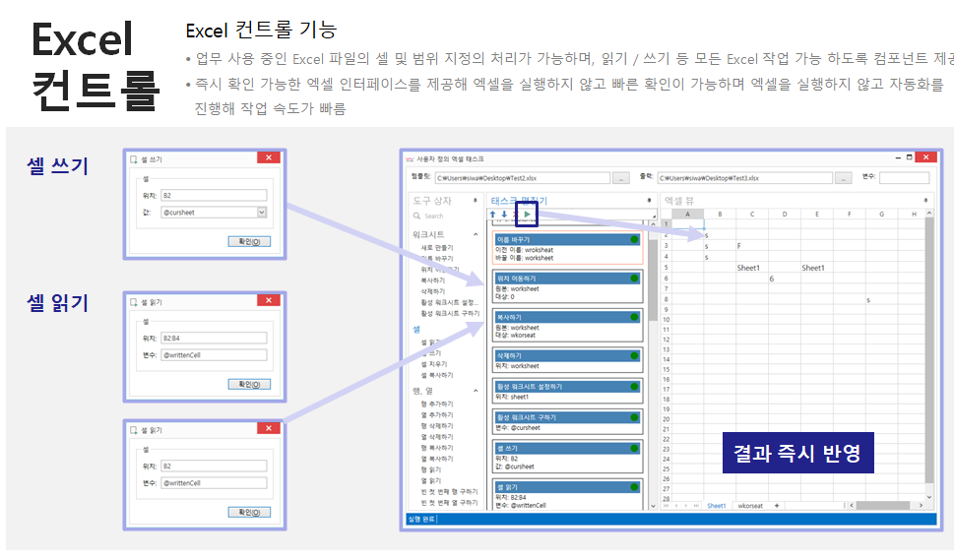Delete the selected task with the red X icon
This screenshot has height=560, width=954.
pyautogui.click(x=515, y=214)
